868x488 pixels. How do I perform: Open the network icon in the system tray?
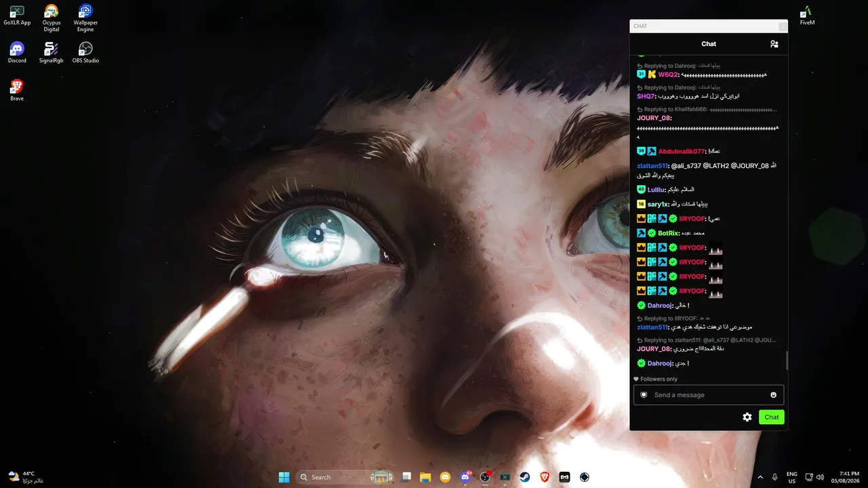point(809,477)
